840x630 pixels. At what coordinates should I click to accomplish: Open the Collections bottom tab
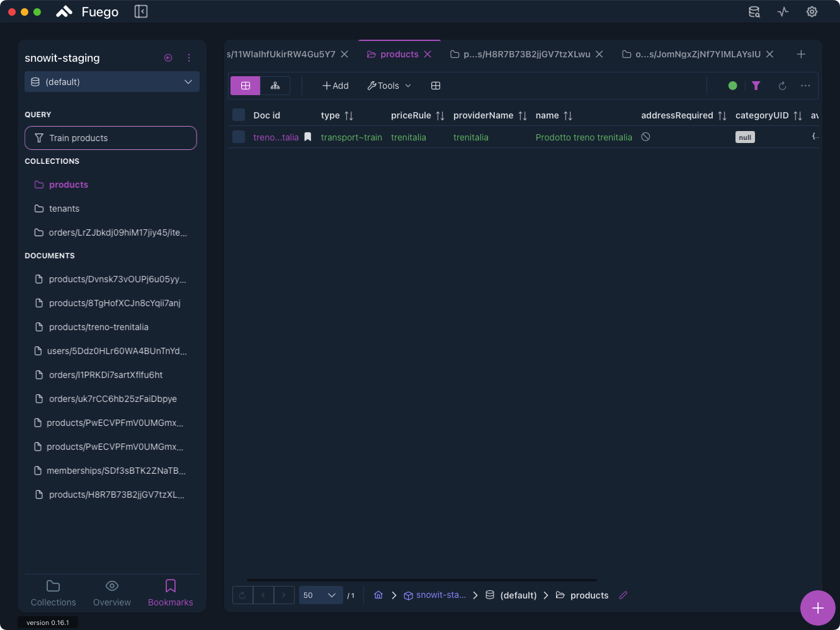[54, 593]
